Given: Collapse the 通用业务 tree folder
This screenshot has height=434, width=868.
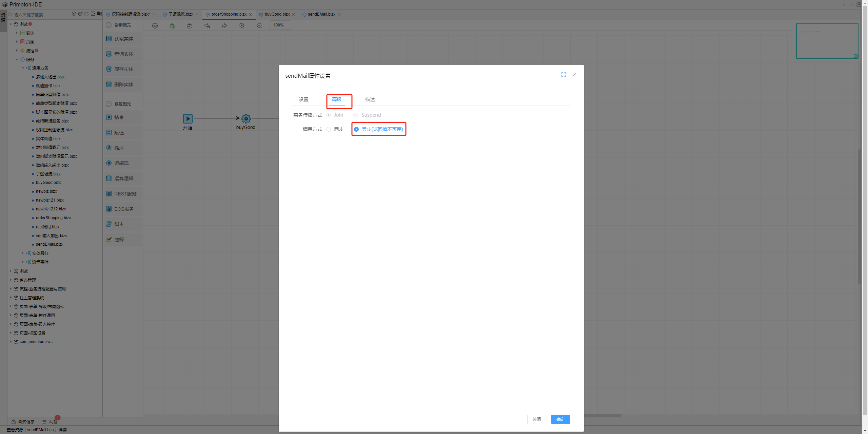Looking at the screenshot, I should click(23, 68).
